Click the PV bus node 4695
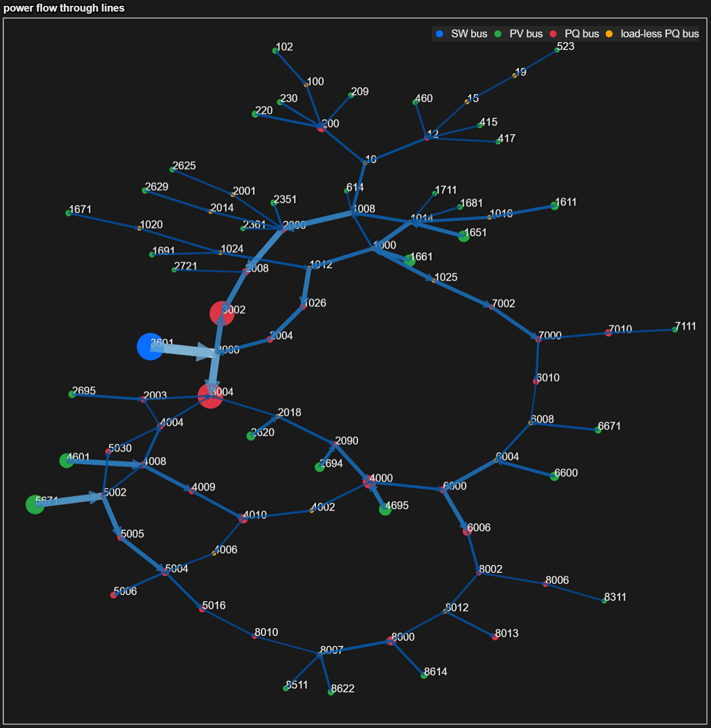 click(384, 509)
